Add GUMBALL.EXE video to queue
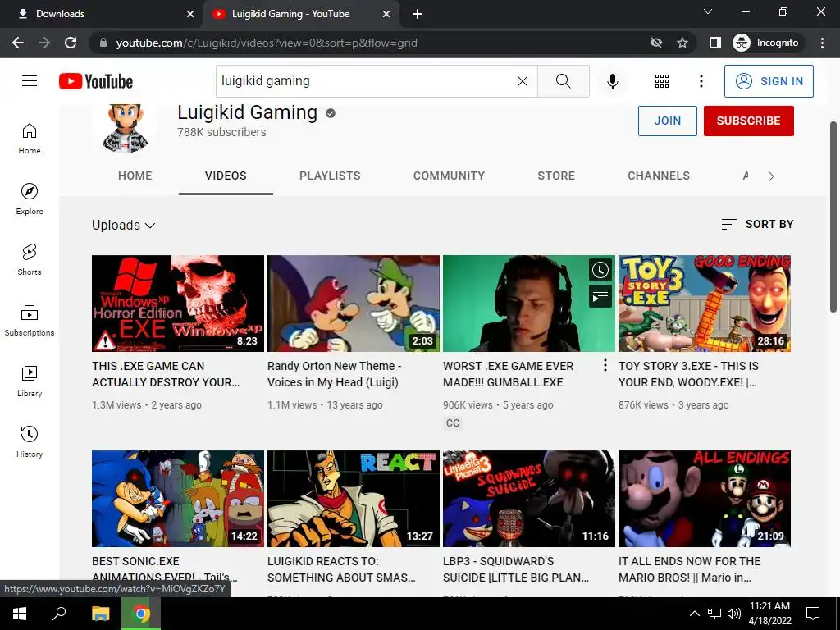Viewport: 840px width, 630px height. click(x=600, y=296)
